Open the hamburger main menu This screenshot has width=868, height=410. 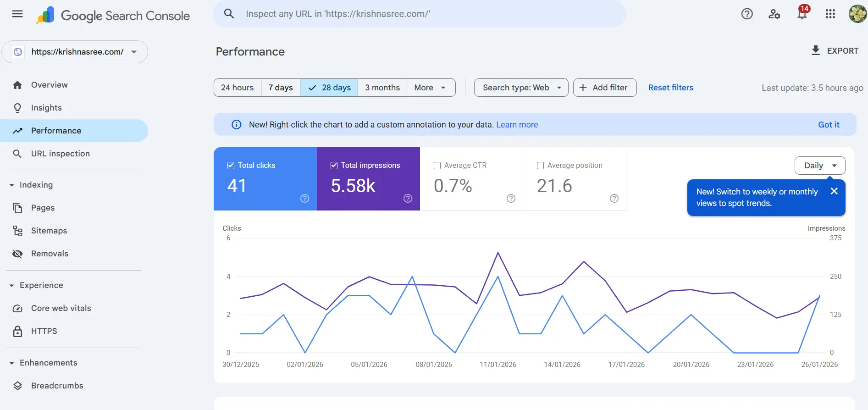(x=17, y=14)
